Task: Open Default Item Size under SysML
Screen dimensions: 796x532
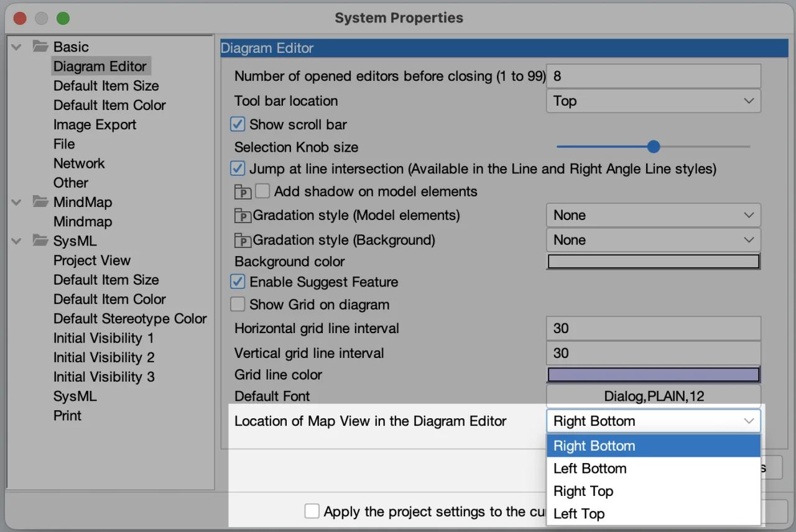Action: pos(106,280)
